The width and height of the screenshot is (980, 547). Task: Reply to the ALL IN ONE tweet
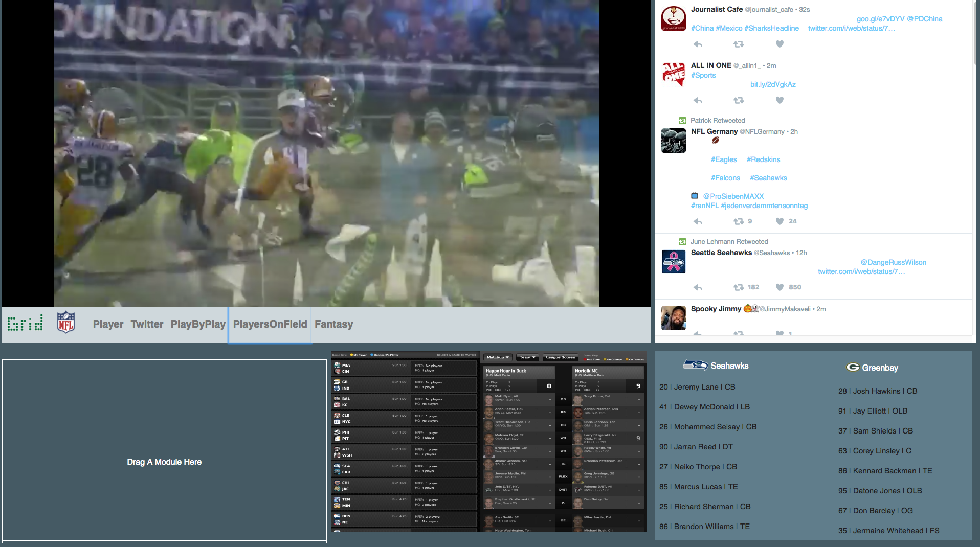pyautogui.click(x=698, y=100)
